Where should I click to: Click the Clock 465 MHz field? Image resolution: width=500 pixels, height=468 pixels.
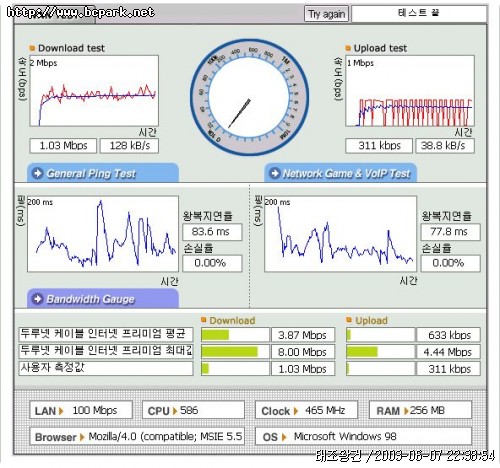coord(306,410)
